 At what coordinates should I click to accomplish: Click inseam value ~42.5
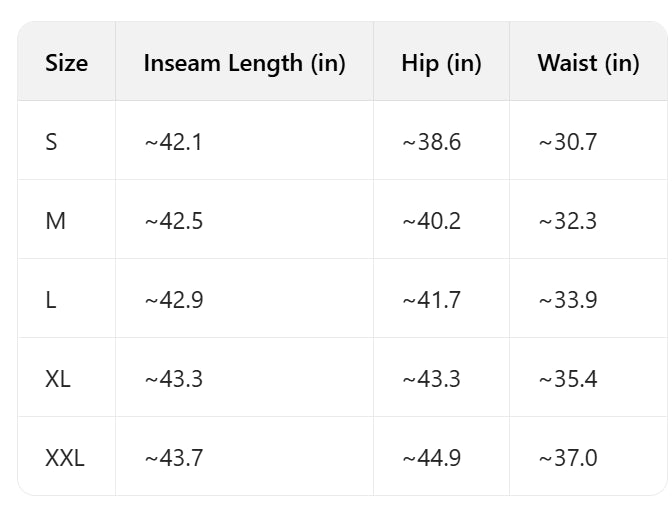(173, 221)
